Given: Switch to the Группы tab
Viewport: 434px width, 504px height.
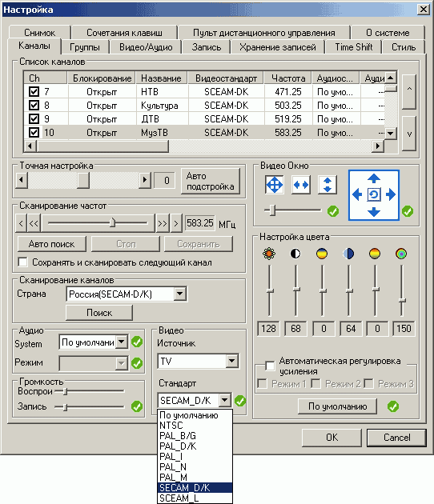Looking at the screenshot, I should click(85, 47).
